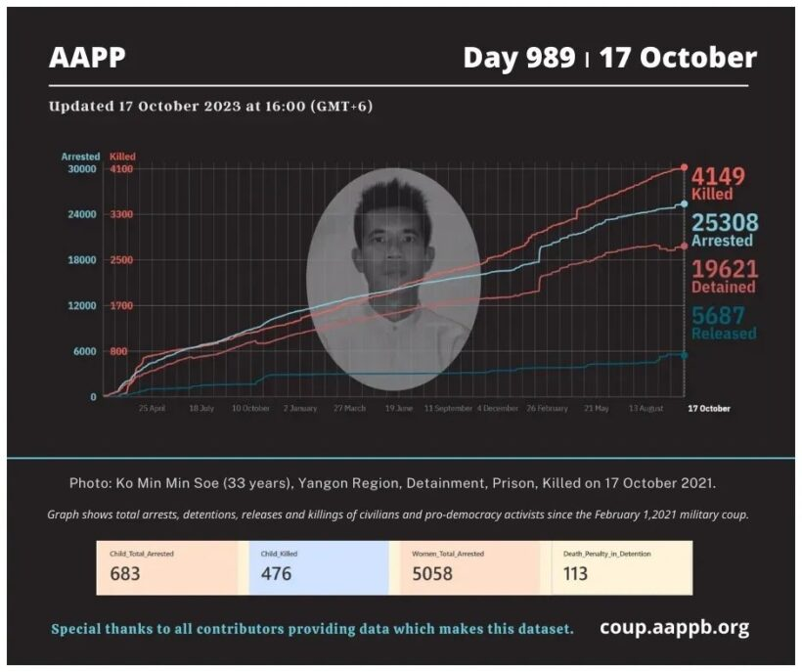Select the Child_Killed 476 card
802x672 pixels.
click(x=319, y=567)
